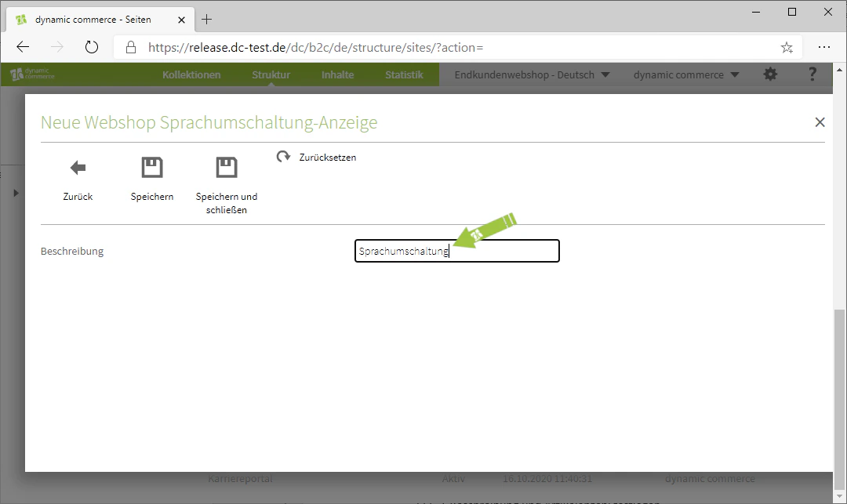847x504 pixels.
Task: Click the Beschreibung label
Action: click(72, 251)
